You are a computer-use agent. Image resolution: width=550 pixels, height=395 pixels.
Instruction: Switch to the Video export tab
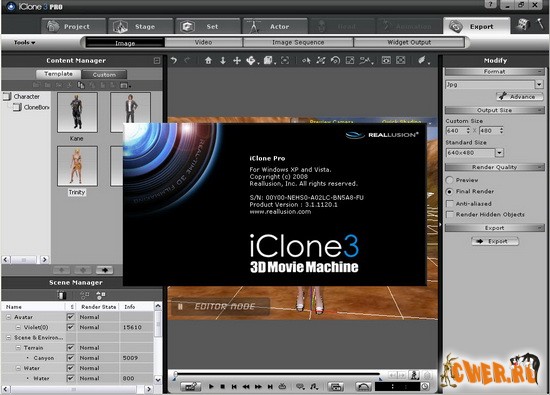coord(203,42)
